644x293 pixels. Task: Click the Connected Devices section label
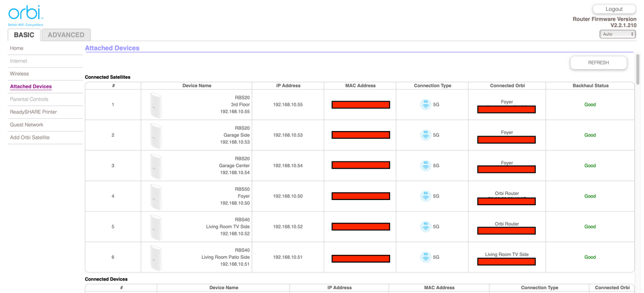click(106, 279)
